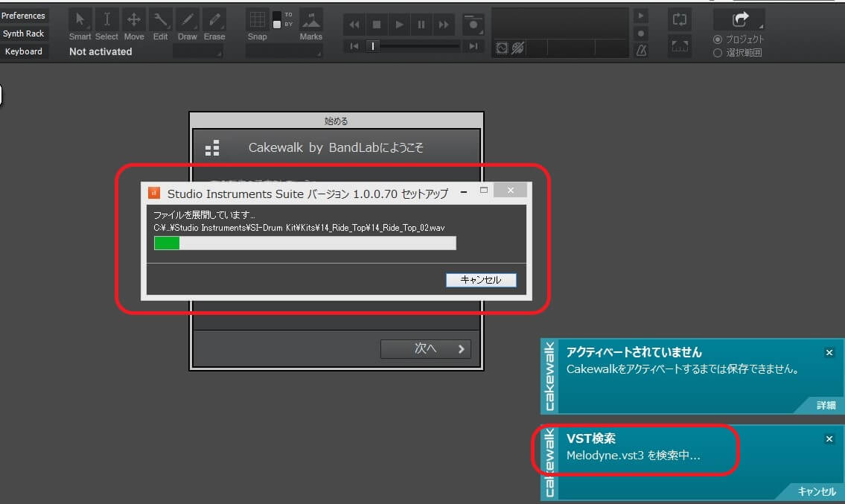845x504 pixels.
Task: Click the ファイルを展開しています status text
Action: 204,214
